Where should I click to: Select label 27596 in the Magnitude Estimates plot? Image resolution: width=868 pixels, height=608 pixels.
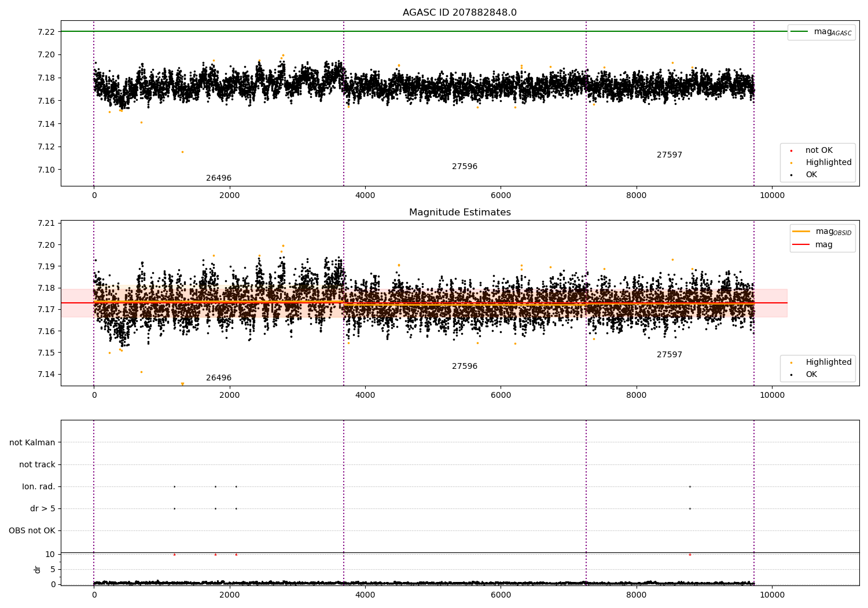pos(465,367)
